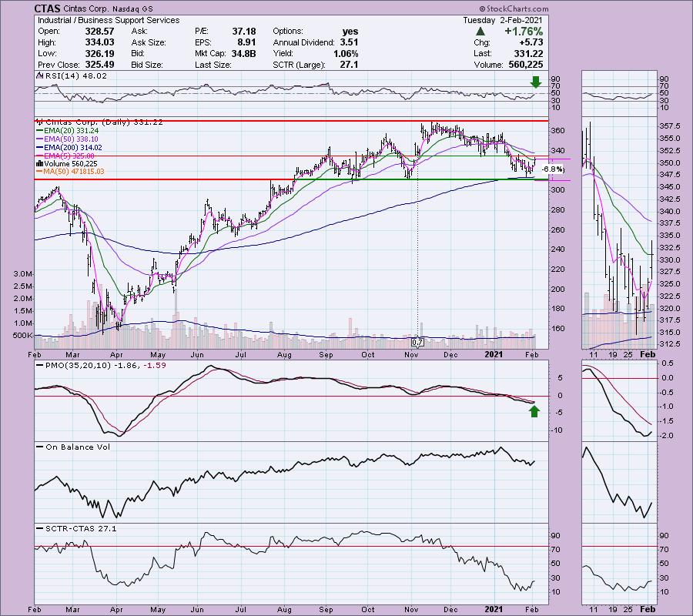Click the 160 price level on main chart axis
693x616 pixels.
point(557,328)
